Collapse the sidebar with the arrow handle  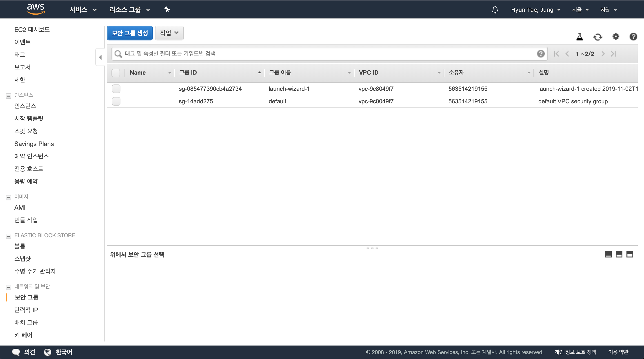[100, 57]
